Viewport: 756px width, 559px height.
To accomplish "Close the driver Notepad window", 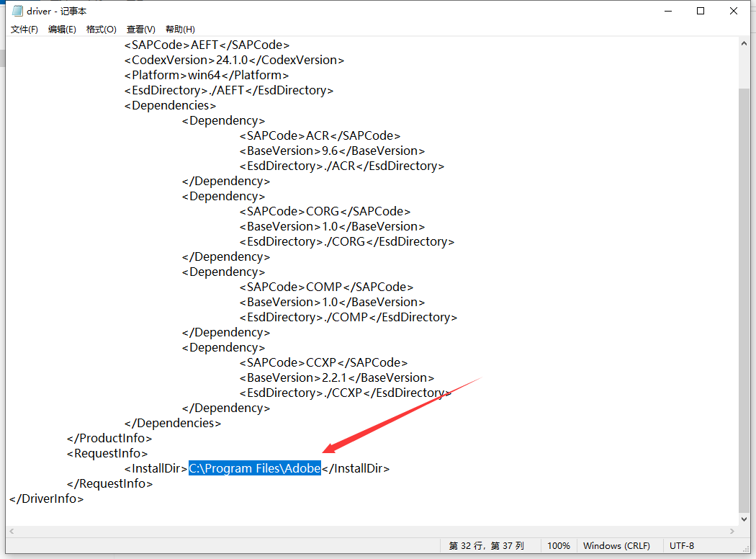I will pos(734,12).
